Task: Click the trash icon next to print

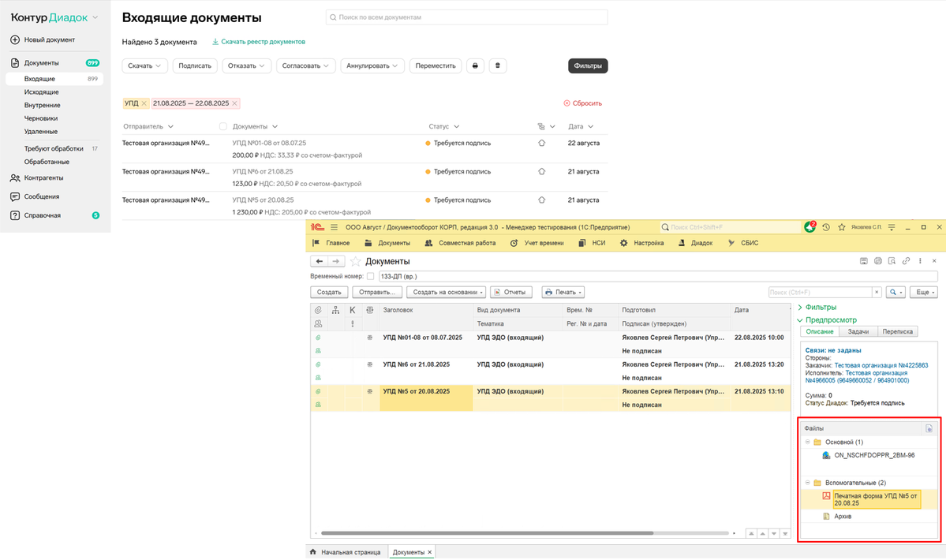Action: click(x=498, y=66)
